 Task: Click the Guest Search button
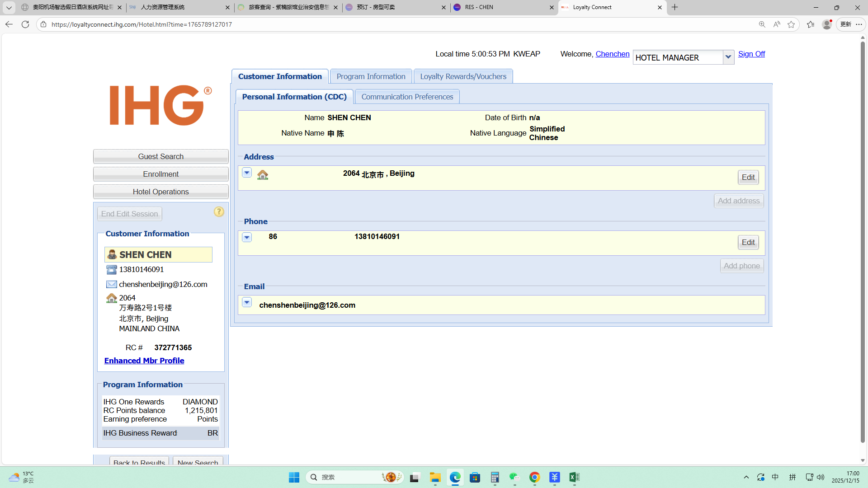160,156
